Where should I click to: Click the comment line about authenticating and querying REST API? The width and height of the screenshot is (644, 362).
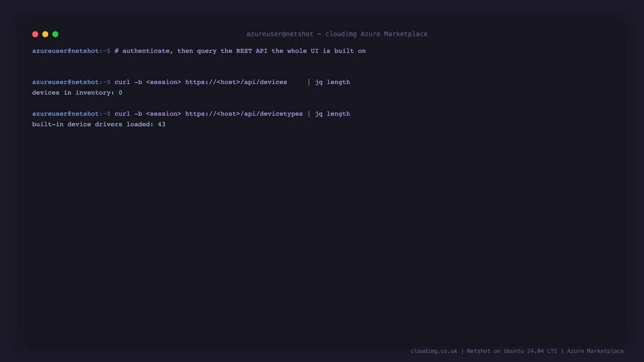click(240, 51)
